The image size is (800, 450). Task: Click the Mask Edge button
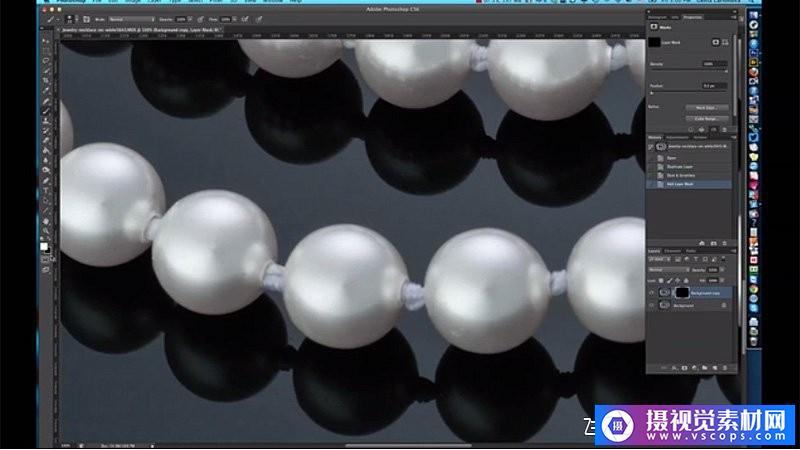707,108
